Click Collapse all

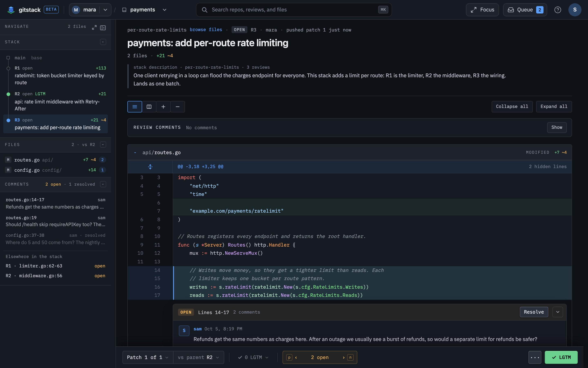tap(512, 107)
